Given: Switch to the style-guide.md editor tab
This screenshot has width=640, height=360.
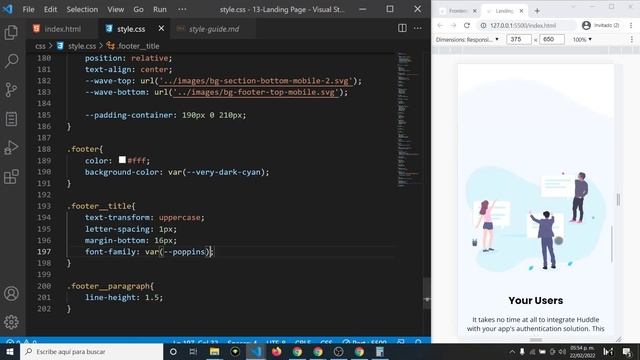Looking at the screenshot, I should pos(214,29).
